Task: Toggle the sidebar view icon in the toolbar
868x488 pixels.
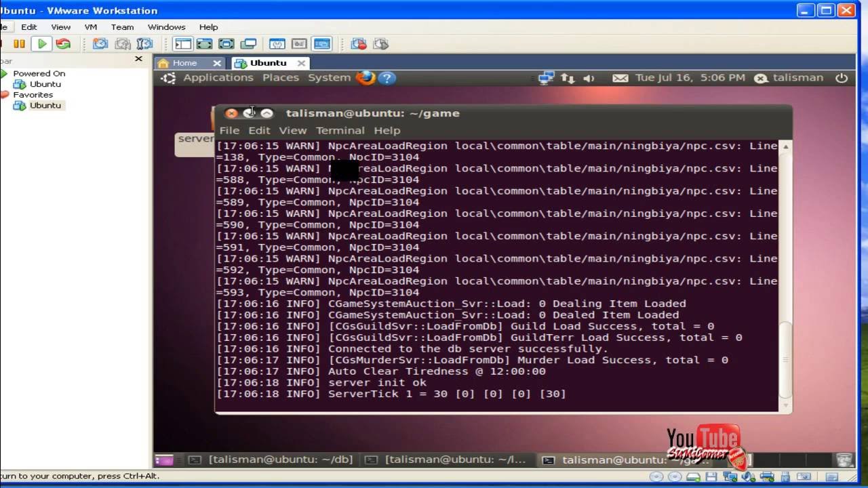Action: pos(182,44)
